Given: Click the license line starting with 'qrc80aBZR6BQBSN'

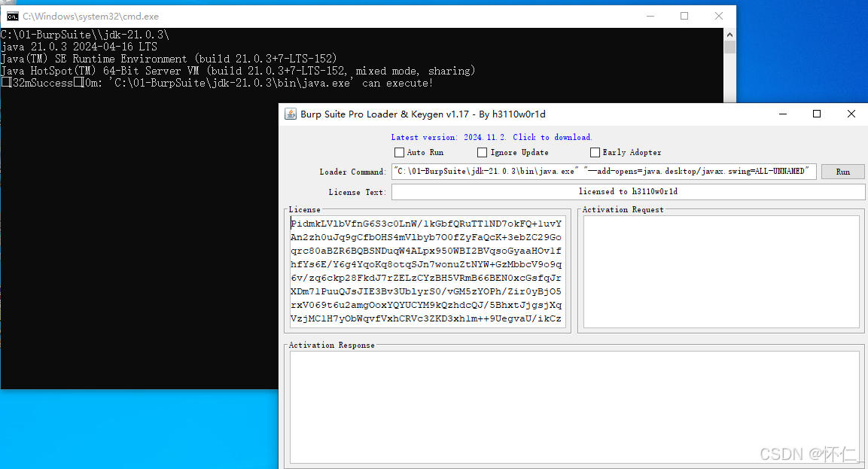Looking at the screenshot, I should 426,251.
